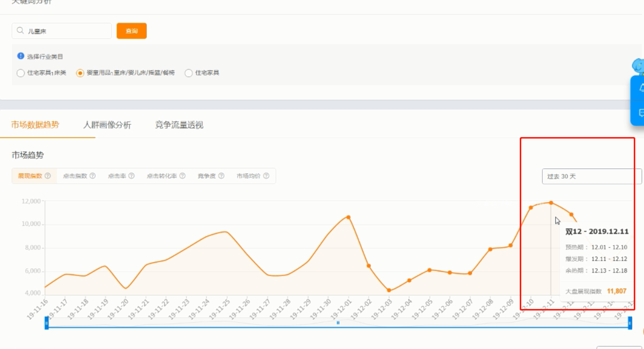Click the help icon beside 点击指数
Viewport: 644px width, 349px height.
pyautogui.click(x=93, y=176)
